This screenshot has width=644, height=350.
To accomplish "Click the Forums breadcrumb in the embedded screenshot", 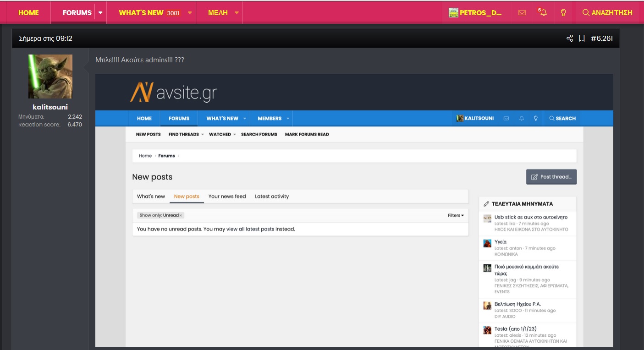I will click(166, 156).
